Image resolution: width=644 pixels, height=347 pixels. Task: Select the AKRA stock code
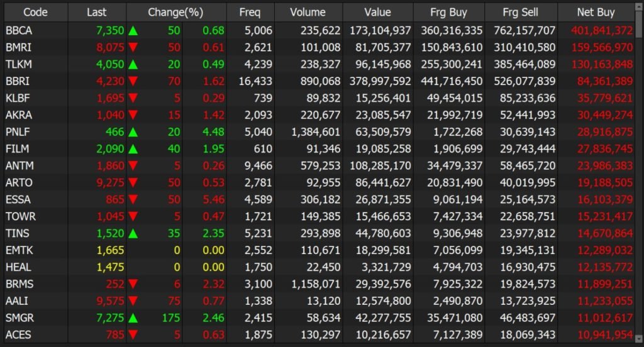click(19, 115)
